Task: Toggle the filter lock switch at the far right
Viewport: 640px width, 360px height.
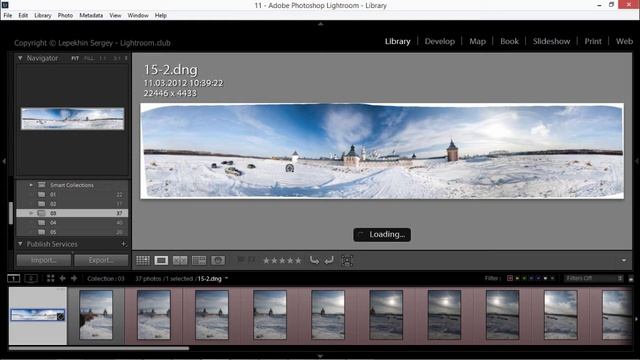Action: click(631, 278)
